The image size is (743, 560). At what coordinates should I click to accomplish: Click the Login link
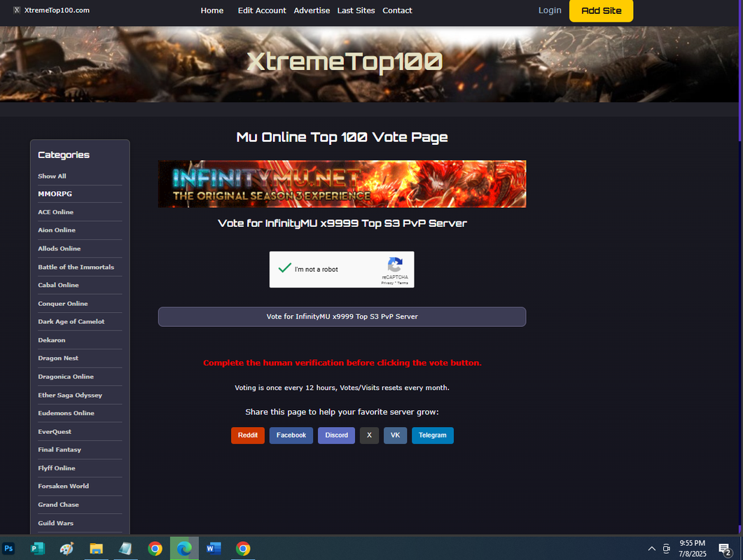point(550,10)
